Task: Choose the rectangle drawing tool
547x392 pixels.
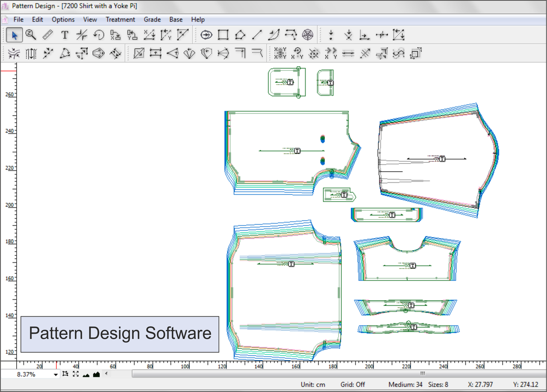Action: pyautogui.click(x=223, y=35)
